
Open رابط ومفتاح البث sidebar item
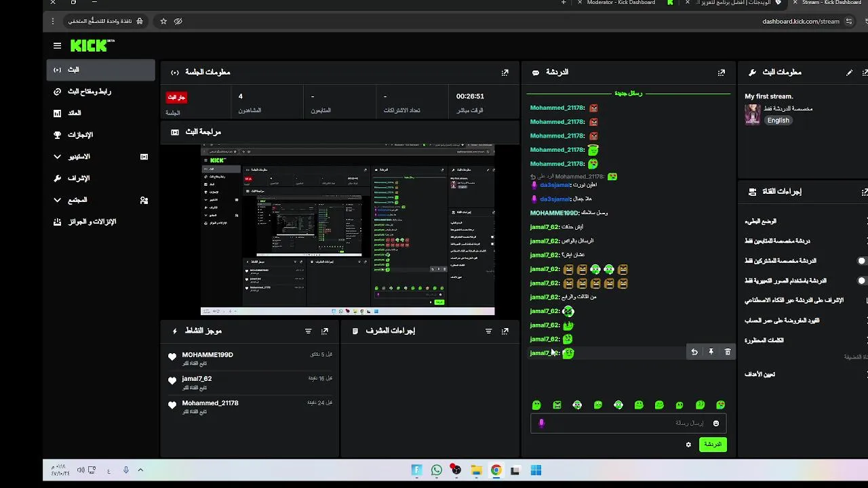[x=101, y=91]
